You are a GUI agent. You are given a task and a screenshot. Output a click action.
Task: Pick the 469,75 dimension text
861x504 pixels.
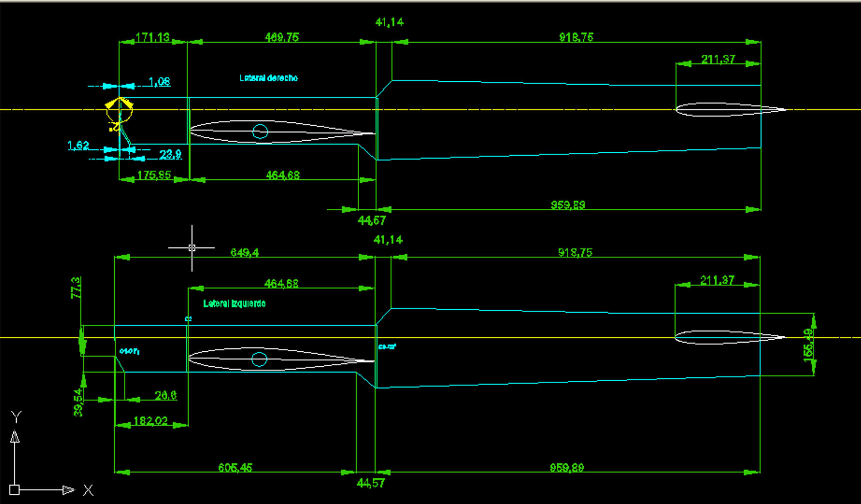coord(282,37)
